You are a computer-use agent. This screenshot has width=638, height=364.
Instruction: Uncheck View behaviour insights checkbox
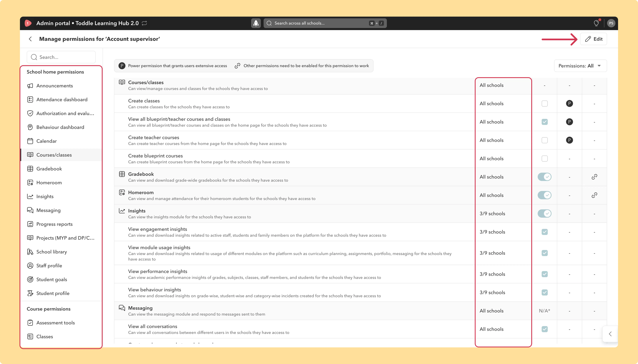[x=544, y=293]
